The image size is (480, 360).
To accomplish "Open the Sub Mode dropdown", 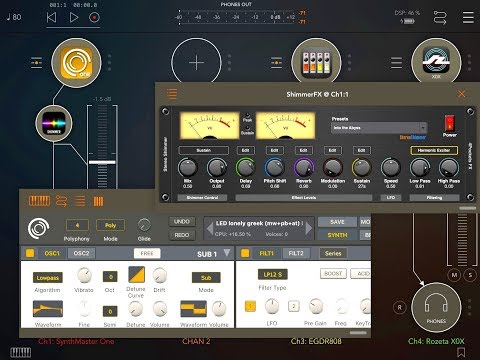I will (x=206, y=278).
